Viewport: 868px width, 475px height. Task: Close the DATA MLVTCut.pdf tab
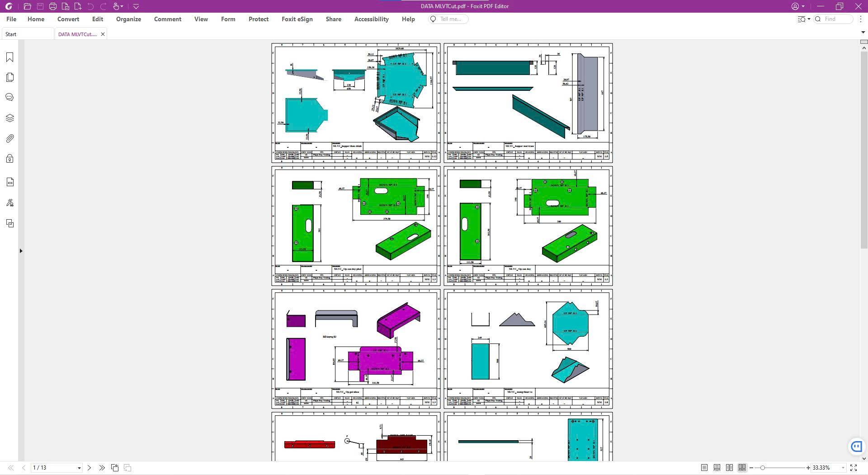click(x=103, y=34)
